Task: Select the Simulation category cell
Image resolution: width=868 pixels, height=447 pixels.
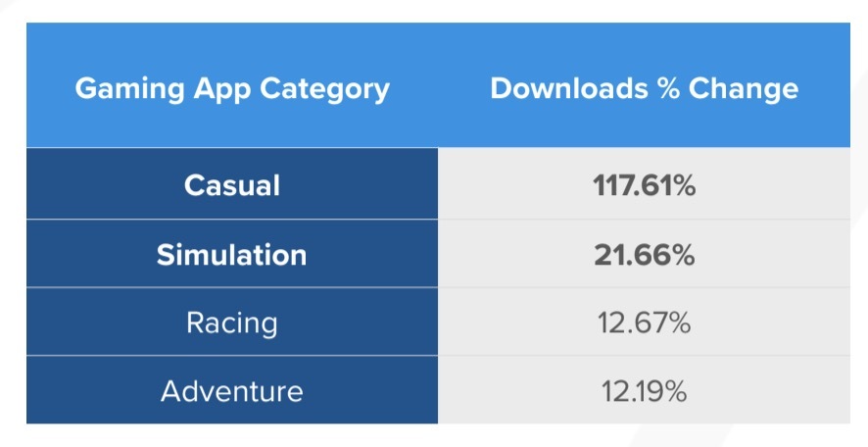Action: (x=232, y=254)
